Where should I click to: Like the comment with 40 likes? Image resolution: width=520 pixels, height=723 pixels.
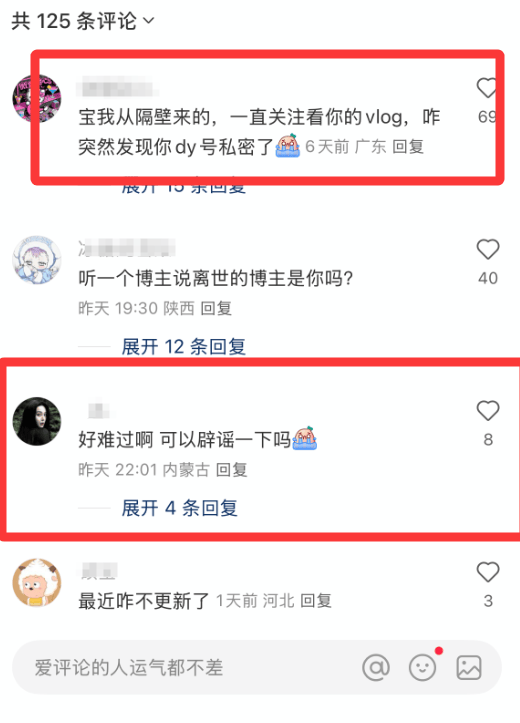(488, 249)
